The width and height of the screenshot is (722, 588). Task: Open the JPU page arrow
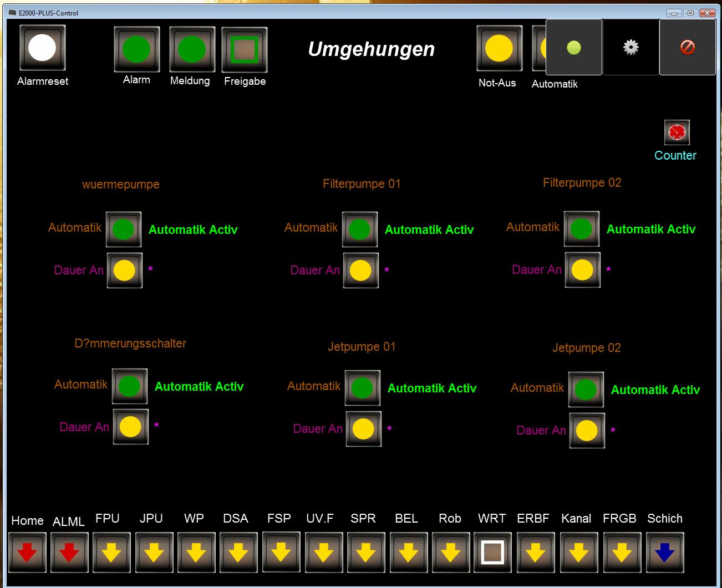click(x=154, y=553)
